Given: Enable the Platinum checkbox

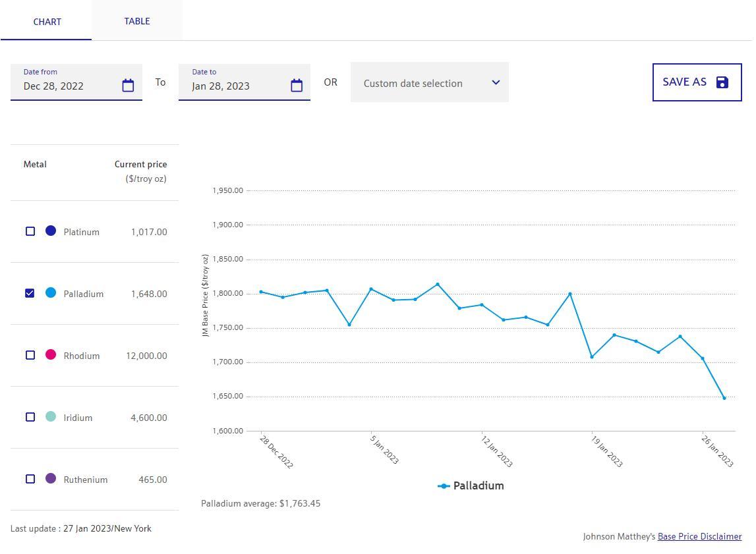Looking at the screenshot, I should point(30,231).
